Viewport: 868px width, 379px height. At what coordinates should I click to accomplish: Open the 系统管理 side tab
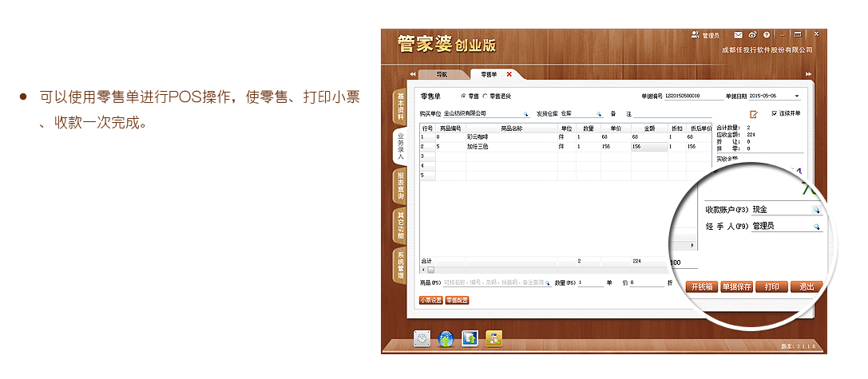(x=400, y=265)
